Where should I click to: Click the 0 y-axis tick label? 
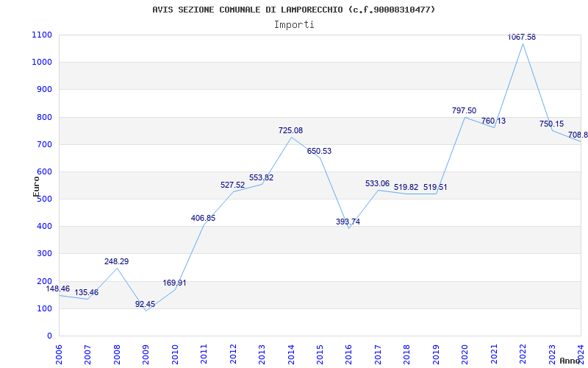click(49, 336)
